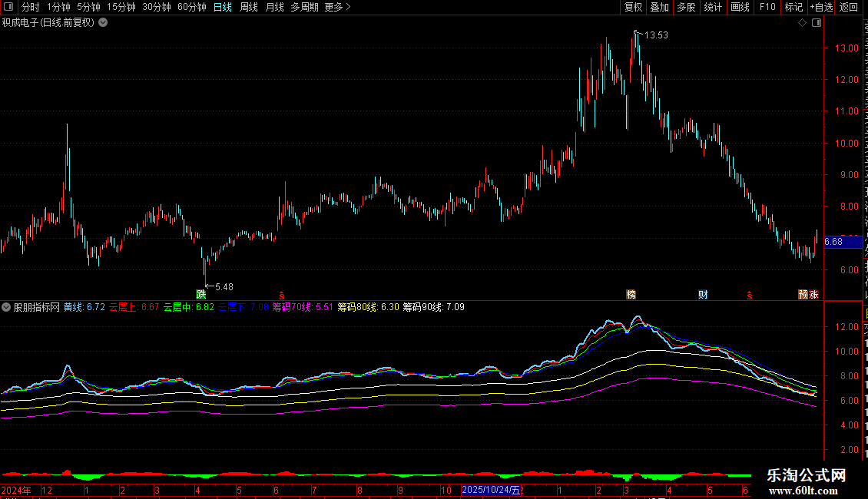Open the 多周期 multi-period view
The height and width of the screenshot is (499, 868).
[304, 7]
